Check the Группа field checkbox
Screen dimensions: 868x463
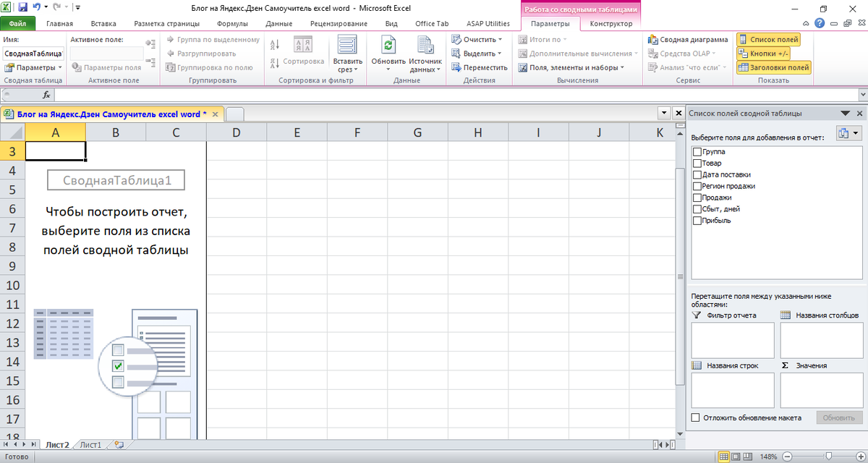coord(697,152)
